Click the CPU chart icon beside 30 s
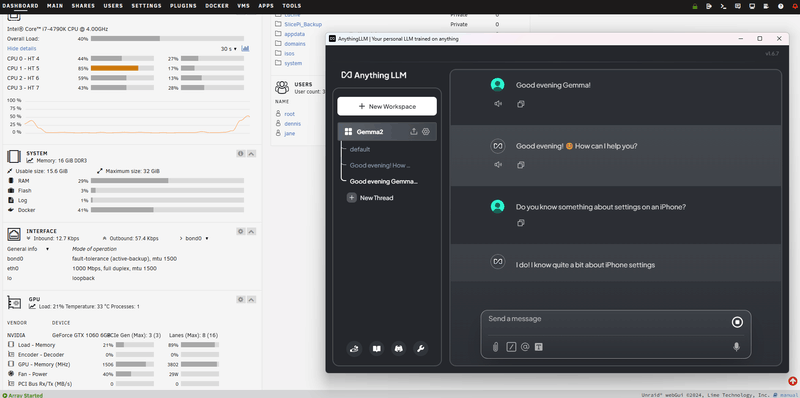This screenshot has width=800, height=398. [245, 48]
